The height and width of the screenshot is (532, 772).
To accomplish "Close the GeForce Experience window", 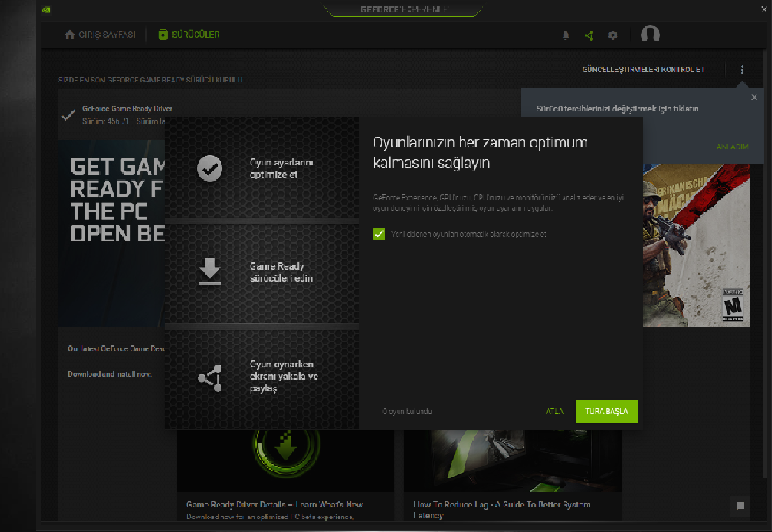I will pyautogui.click(x=763, y=9).
